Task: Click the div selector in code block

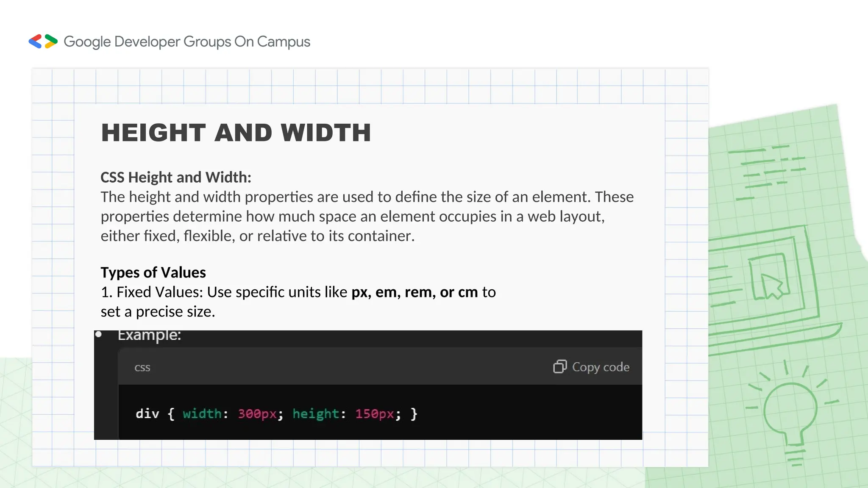Action: click(147, 413)
